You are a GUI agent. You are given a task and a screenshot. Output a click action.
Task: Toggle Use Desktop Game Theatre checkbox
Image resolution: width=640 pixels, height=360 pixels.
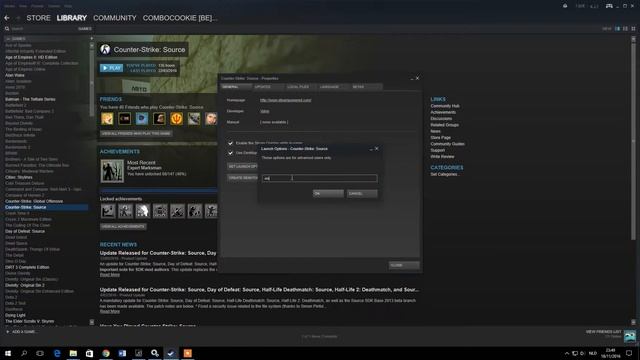pos(230,153)
